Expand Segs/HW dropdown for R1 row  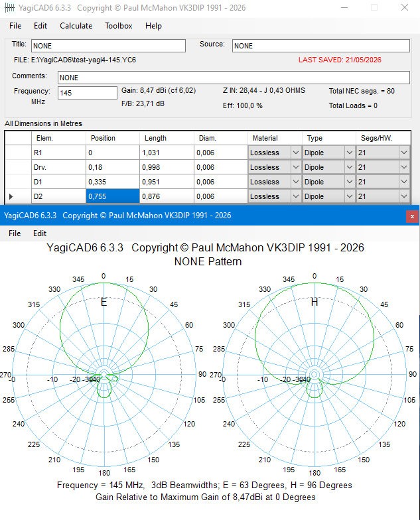403,153
